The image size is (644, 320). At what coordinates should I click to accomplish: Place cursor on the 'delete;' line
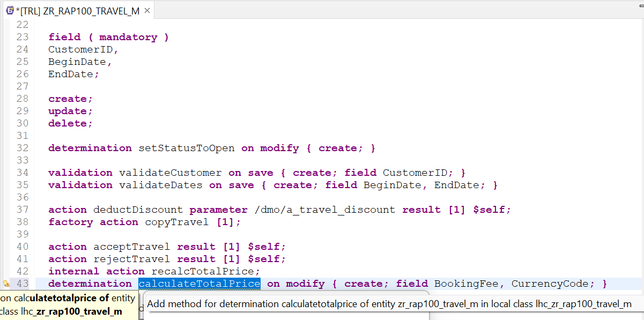(70, 123)
